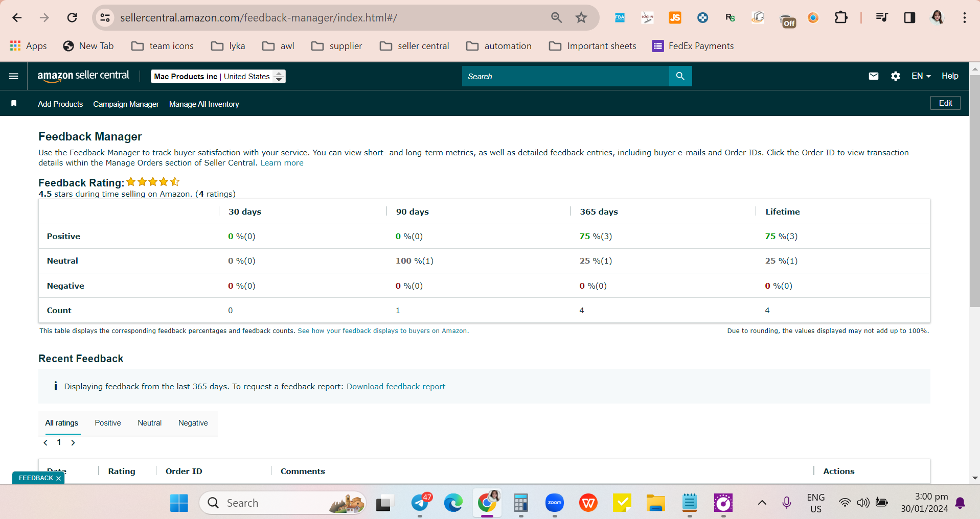The width and height of the screenshot is (980, 519).
Task: Open the Chrome profile avatar
Action: [937, 18]
